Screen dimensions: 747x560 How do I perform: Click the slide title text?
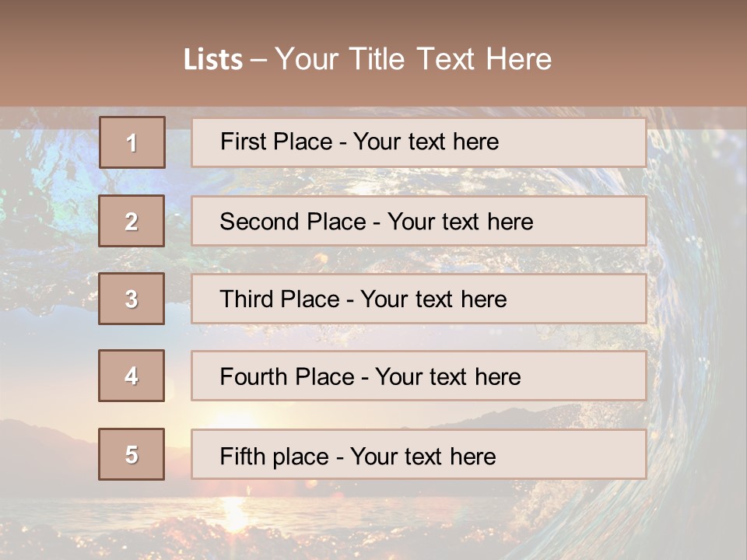coord(368,59)
